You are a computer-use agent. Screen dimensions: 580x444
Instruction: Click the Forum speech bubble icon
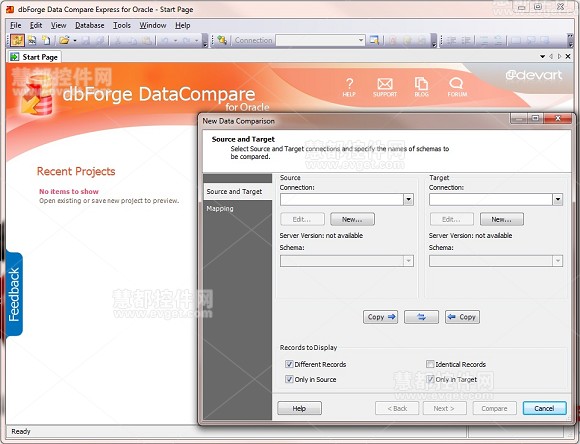click(457, 87)
